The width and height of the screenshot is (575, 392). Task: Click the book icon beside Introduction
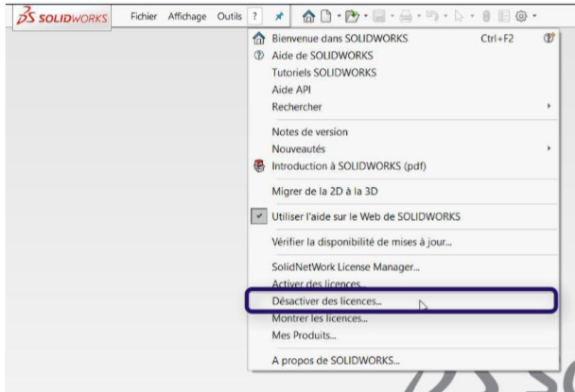point(259,166)
